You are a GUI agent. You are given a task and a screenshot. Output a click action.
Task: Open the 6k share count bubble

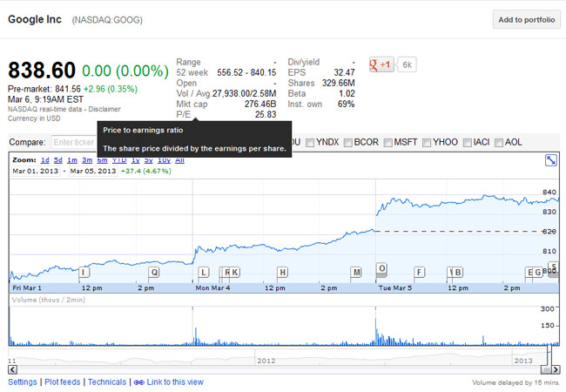[407, 64]
